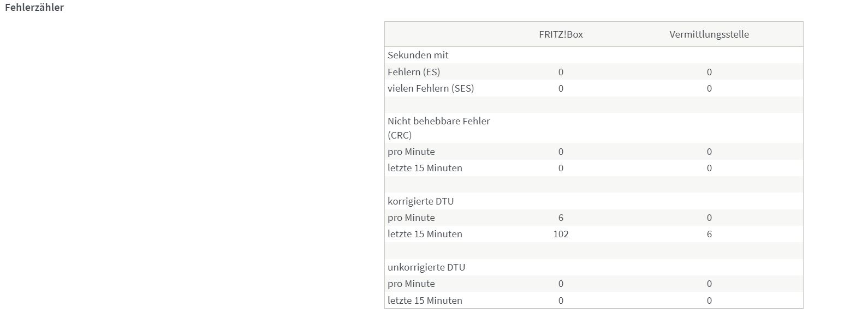The height and width of the screenshot is (312, 868).
Task: Click Vermittlungsstelle korrigierte DTU 15-minute value 6
Action: (709, 234)
